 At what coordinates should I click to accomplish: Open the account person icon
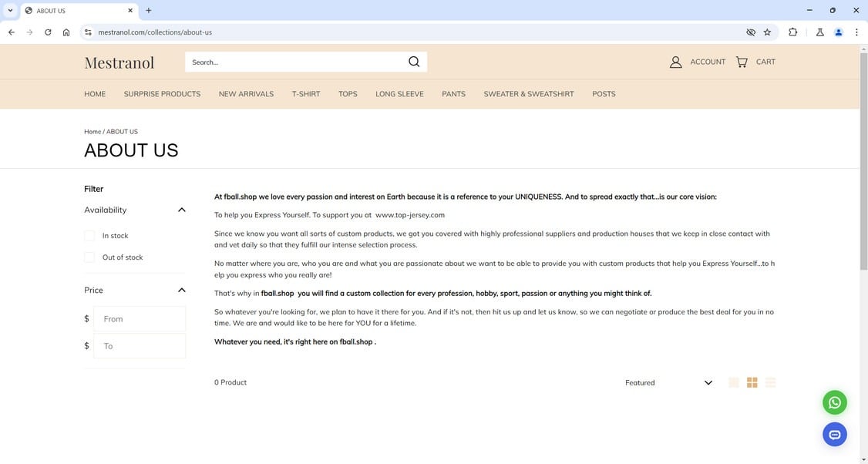pos(675,62)
